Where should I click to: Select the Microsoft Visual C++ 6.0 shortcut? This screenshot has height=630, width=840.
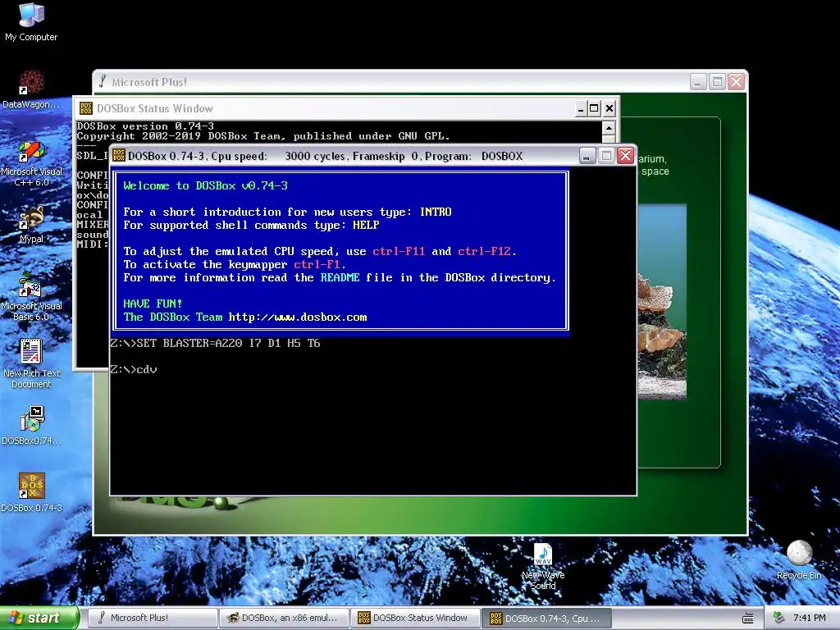[31, 163]
